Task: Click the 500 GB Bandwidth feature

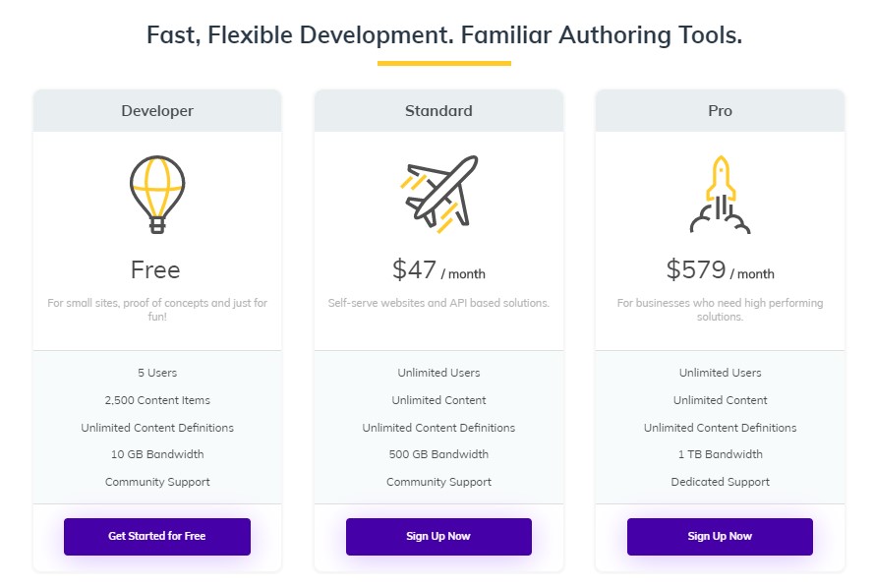Action: pos(438,454)
